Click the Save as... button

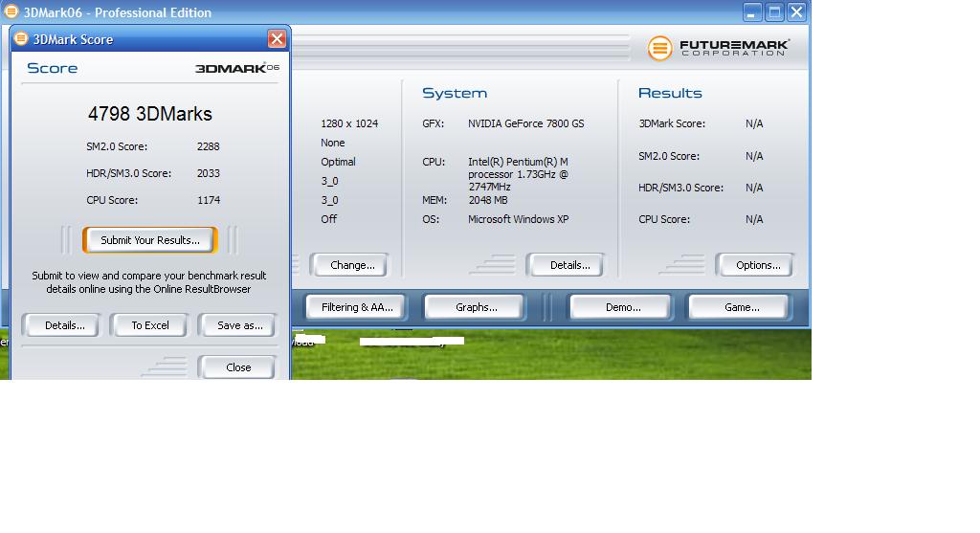[239, 325]
